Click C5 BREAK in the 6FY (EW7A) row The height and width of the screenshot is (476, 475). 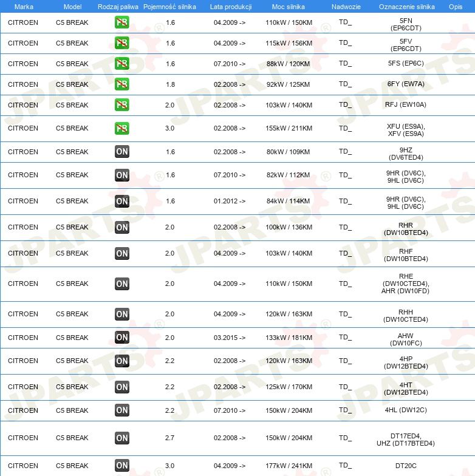pyautogui.click(x=72, y=84)
